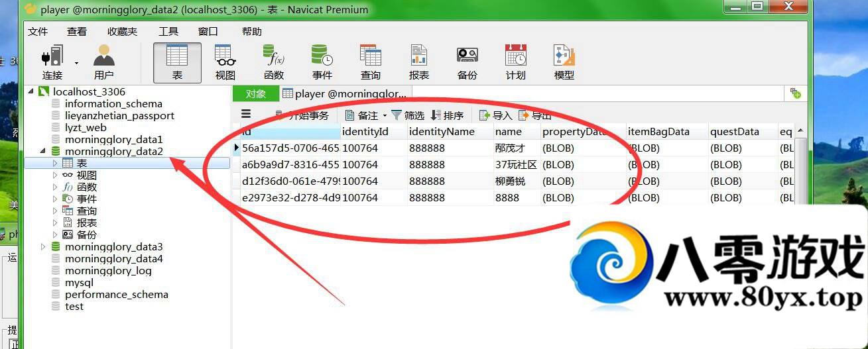This screenshot has height=349, width=868.
Task: Open the 计划 (Schedule) toolbar icon
Action: point(516,62)
